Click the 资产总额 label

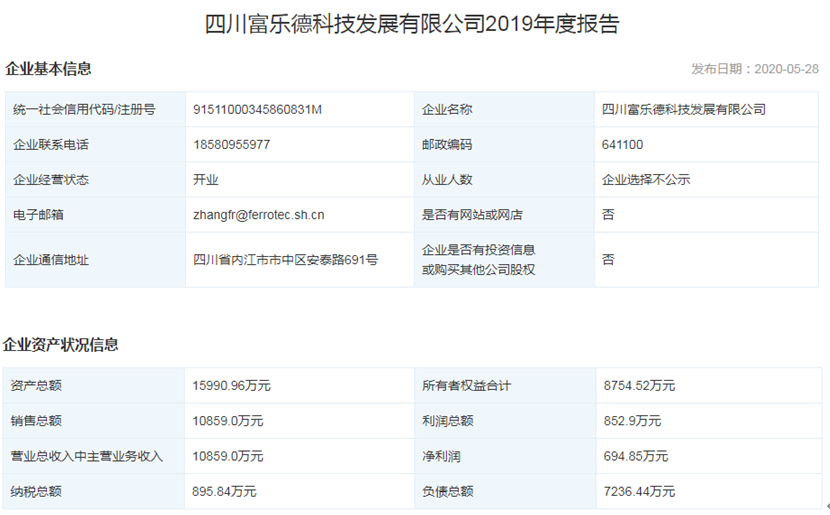(36, 385)
